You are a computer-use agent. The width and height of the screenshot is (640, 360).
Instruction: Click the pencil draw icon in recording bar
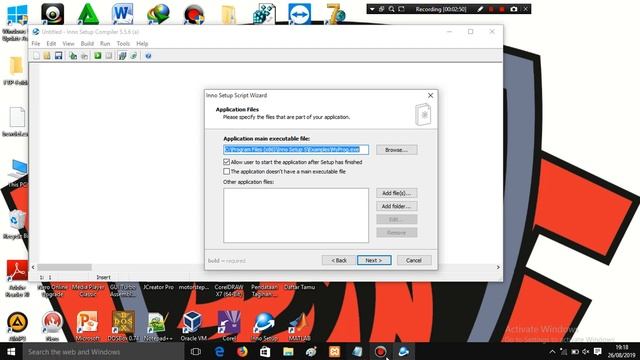pos(480,9)
